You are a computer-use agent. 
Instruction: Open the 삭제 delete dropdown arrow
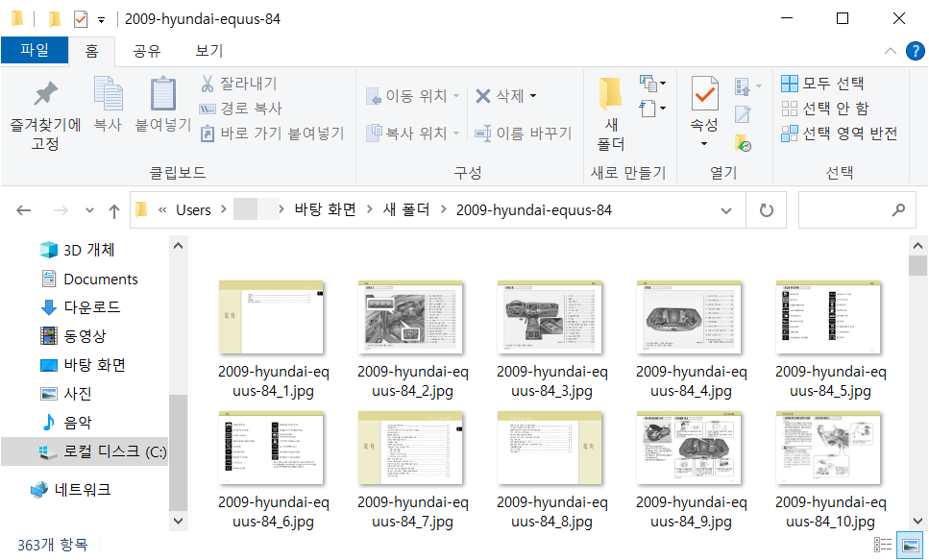(533, 96)
